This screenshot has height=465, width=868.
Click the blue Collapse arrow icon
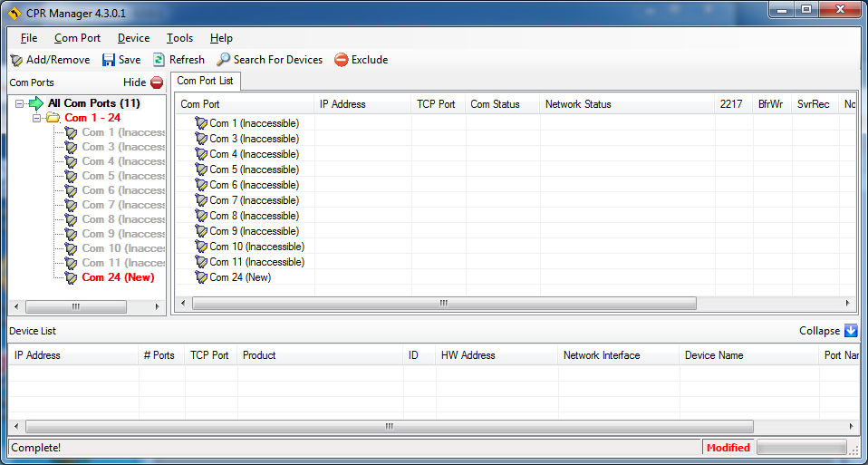tap(851, 331)
